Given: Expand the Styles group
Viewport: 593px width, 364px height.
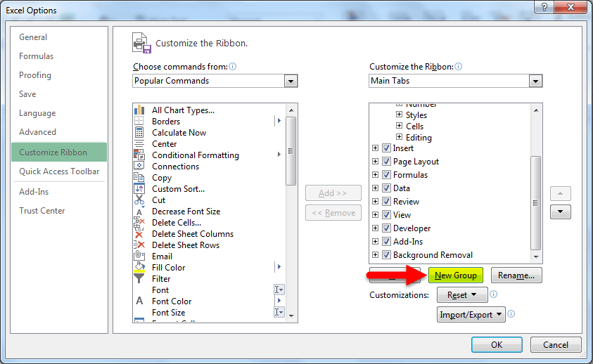Looking at the screenshot, I should 399,114.
